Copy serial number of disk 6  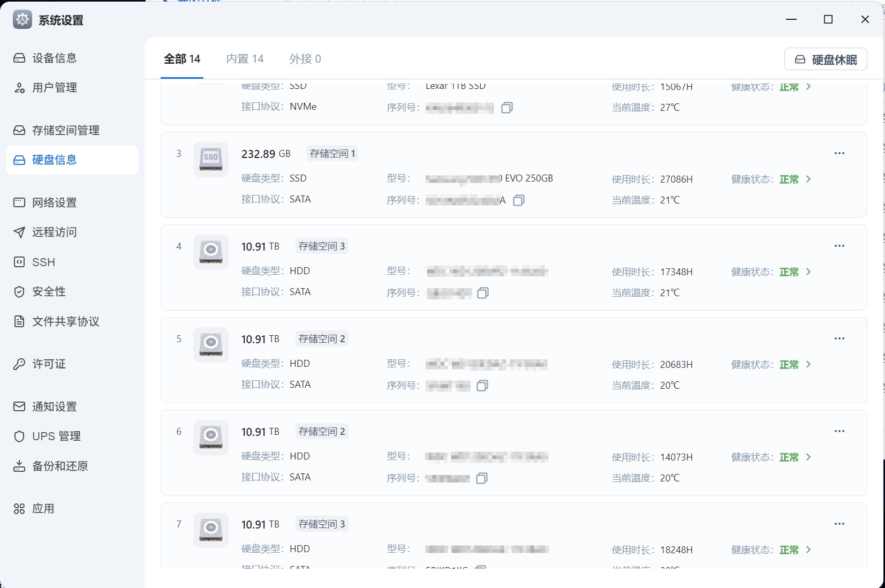tap(481, 478)
